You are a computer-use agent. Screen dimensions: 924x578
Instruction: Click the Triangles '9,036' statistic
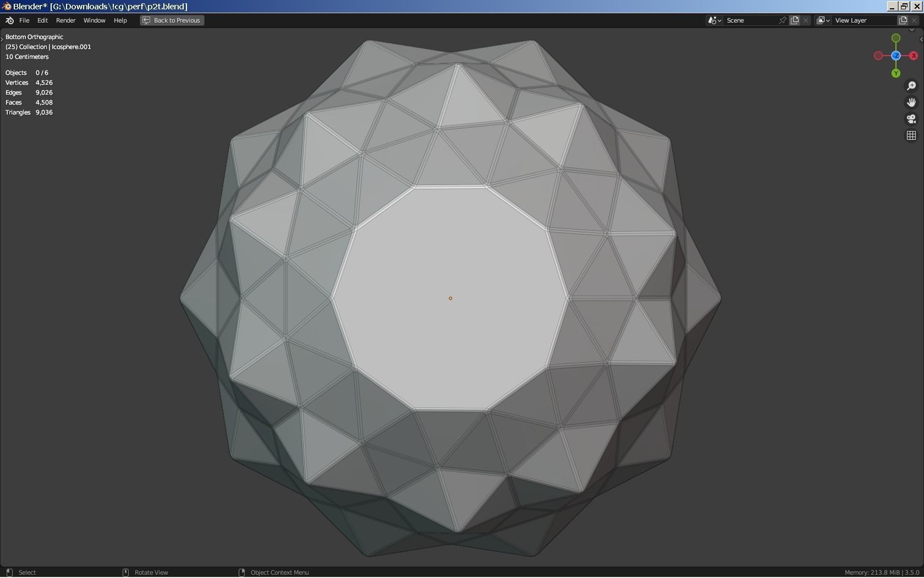pyautogui.click(x=44, y=112)
